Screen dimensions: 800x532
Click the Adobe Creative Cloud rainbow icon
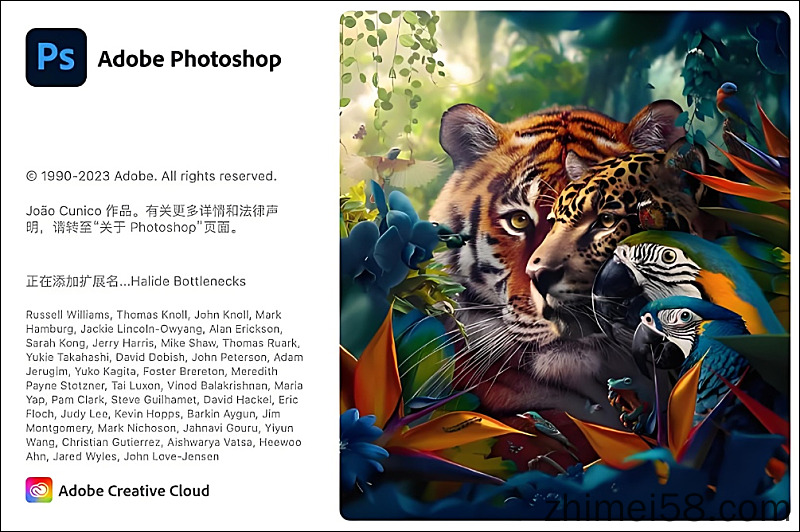pyautogui.click(x=39, y=490)
